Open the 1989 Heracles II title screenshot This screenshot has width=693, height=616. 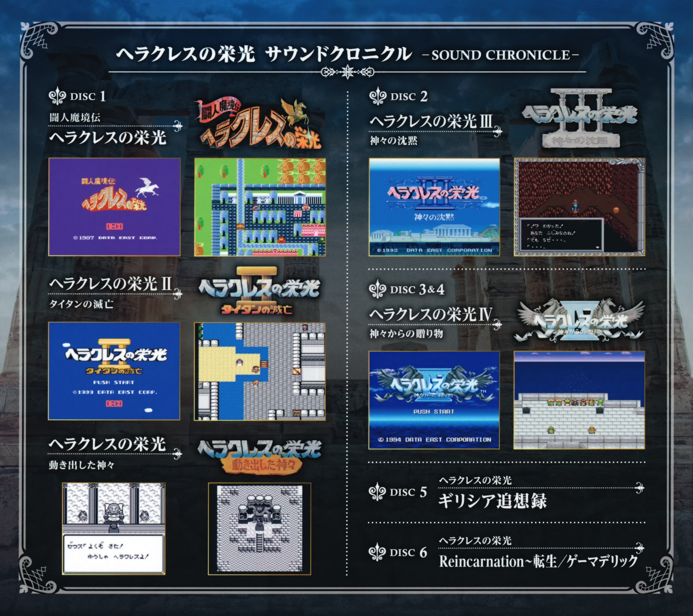(114, 371)
